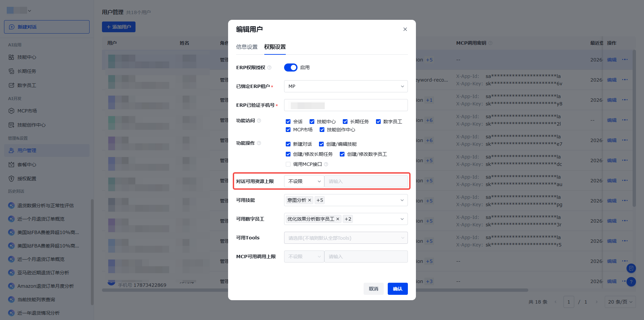Viewport: 644px width, 320px height.
Task: Toggle the ERP权限授权 switch
Action: (x=291, y=68)
